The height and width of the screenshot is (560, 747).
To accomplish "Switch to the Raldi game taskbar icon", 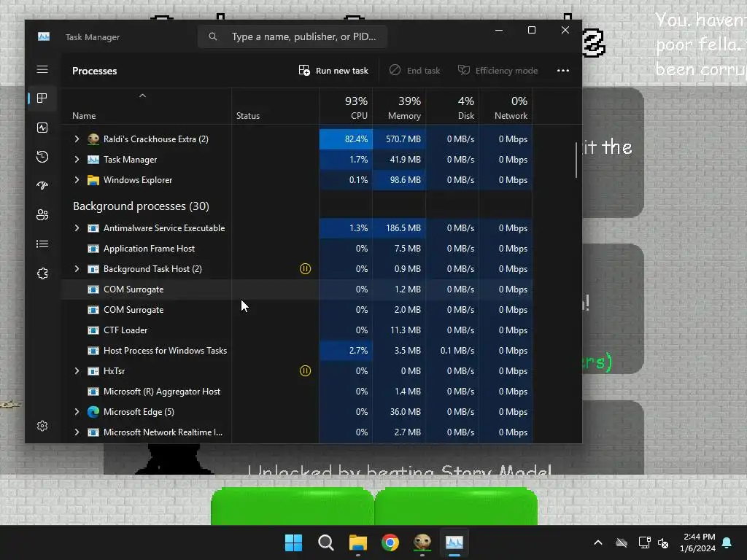I will click(x=422, y=542).
